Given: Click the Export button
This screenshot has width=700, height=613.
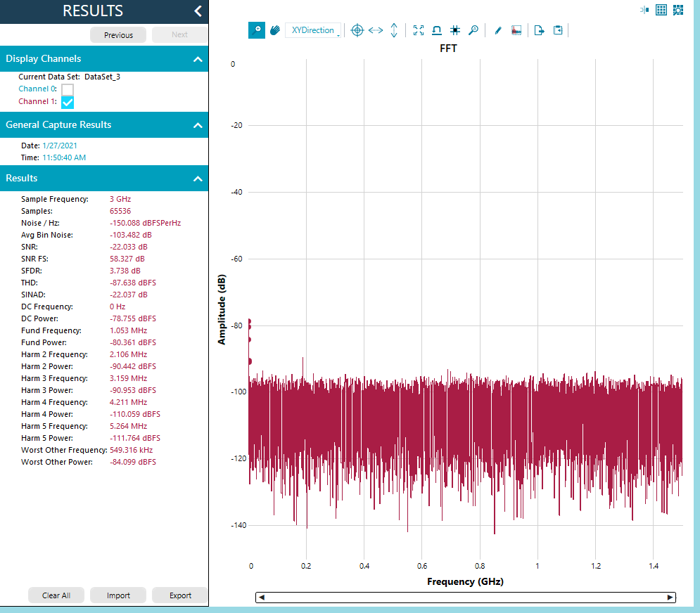Looking at the screenshot, I should pyautogui.click(x=180, y=595).
